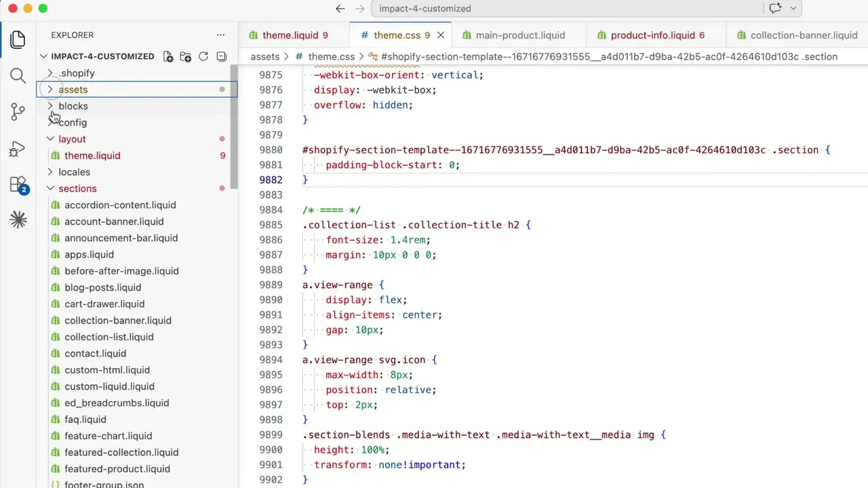Open the dropdown beside the chat icon
The height and width of the screenshot is (488, 868).
point(792,9)
